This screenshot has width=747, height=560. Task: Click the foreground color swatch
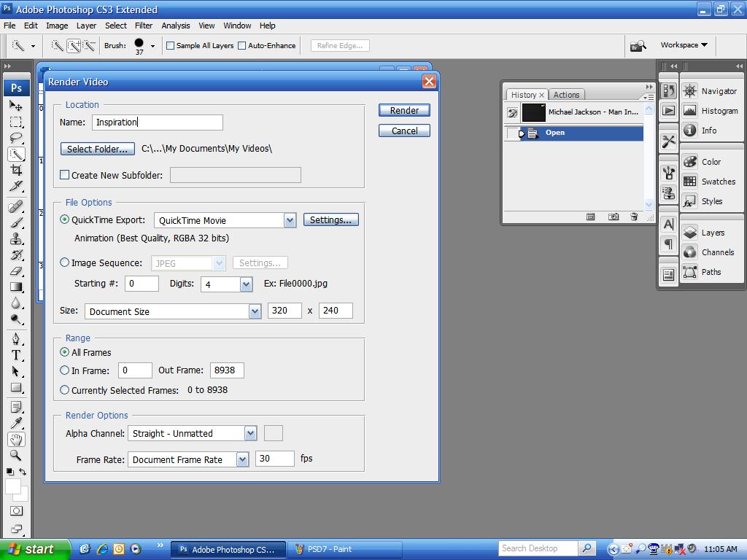[x=13, y=486]
